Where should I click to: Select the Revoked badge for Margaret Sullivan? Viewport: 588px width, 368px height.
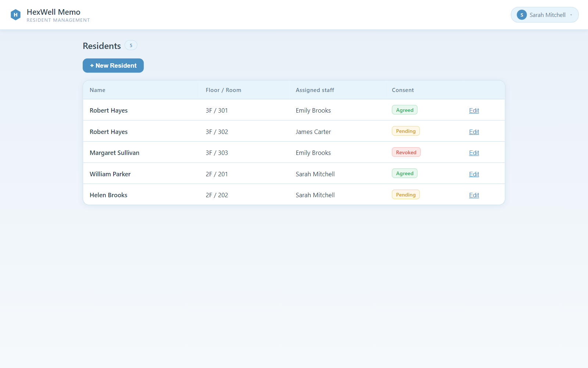(406, 152)
